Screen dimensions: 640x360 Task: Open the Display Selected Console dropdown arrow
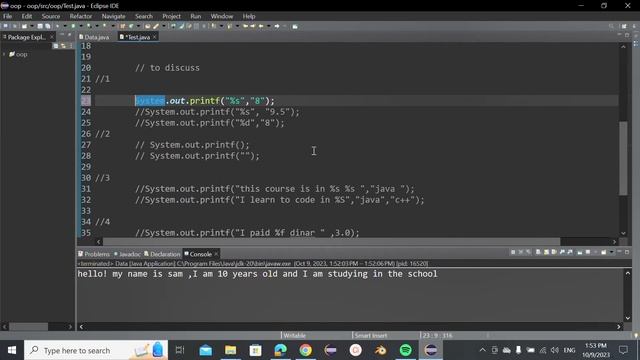pos(596,252)
